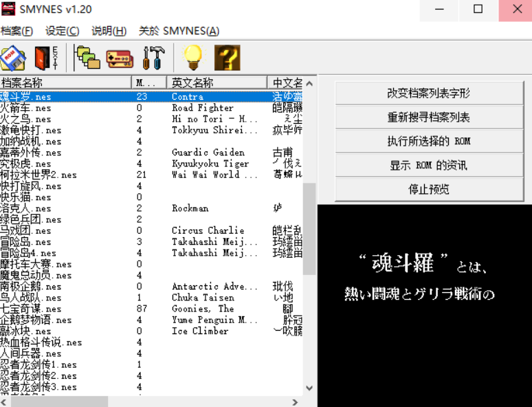Click the English name Circus Charlie
The width and height of the screenshot is (532, 407).
[208, 231]
